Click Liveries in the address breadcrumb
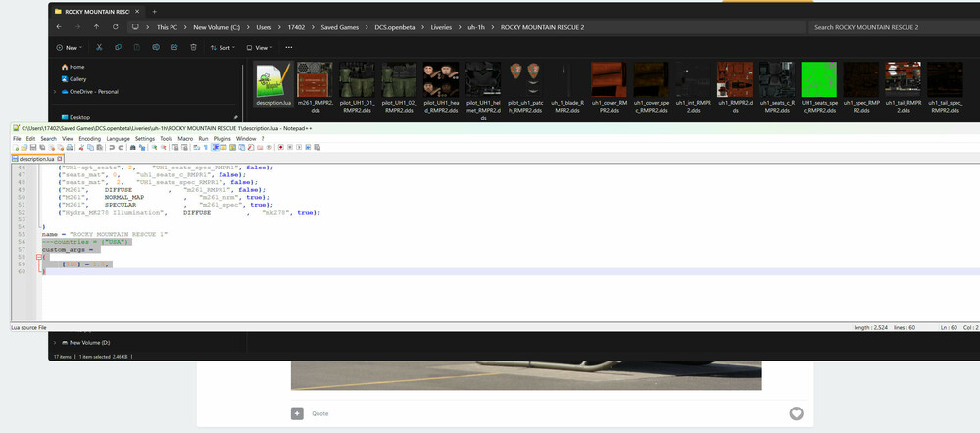980x433 pixels. pyautogui.click(x=441, y=27)
